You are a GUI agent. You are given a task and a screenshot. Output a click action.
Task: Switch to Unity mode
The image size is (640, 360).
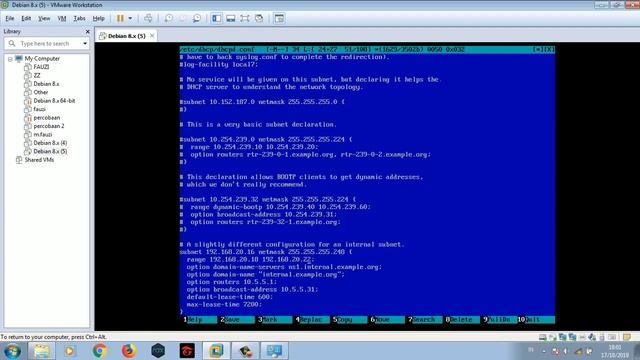(259, 18)
